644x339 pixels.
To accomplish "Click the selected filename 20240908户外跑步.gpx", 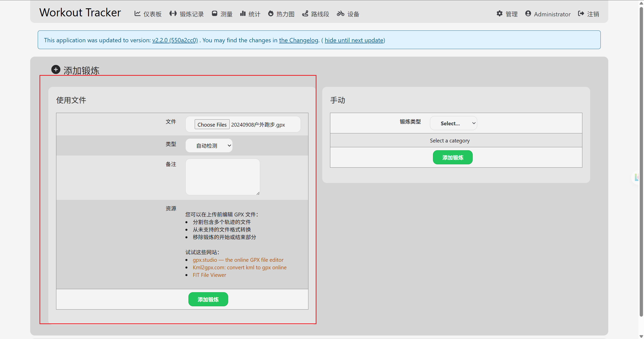I will click(258, 125).
